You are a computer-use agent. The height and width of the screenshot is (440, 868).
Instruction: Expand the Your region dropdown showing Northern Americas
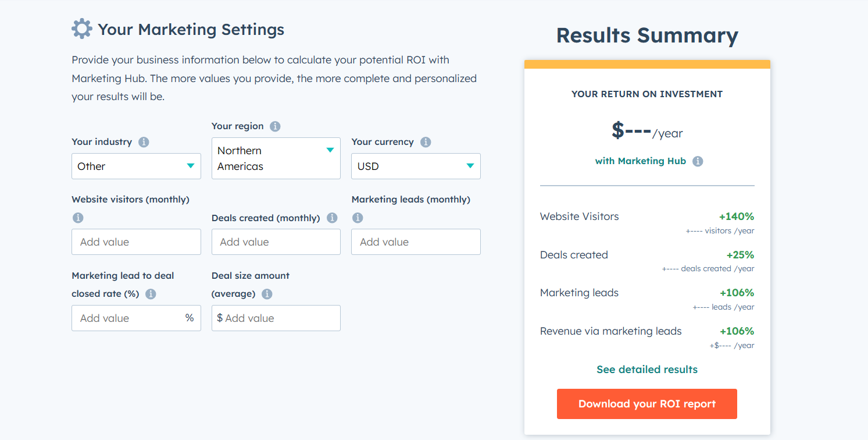276,158
